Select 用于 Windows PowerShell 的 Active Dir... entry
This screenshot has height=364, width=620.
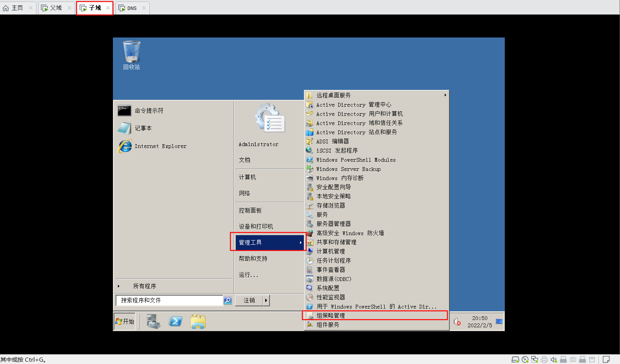click(x=377, y=307)
